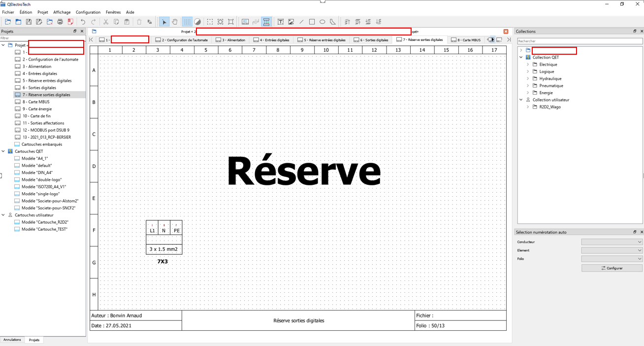Toggle the conductor auto-creation button
The image size is (644, 346).
pyautogui.click(x=266, y=22)
